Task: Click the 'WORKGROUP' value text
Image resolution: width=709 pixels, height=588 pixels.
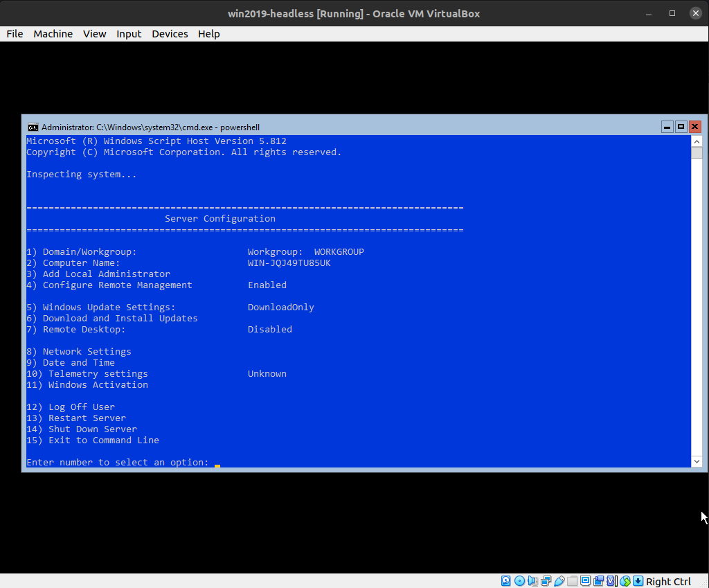Action: pyautogui.click(x=339, y=252)
